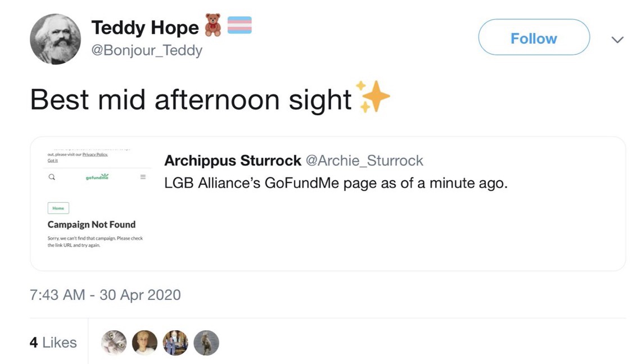Click the GoFundMe logo in the preview

pyautogui.click(x=97, y=177)
